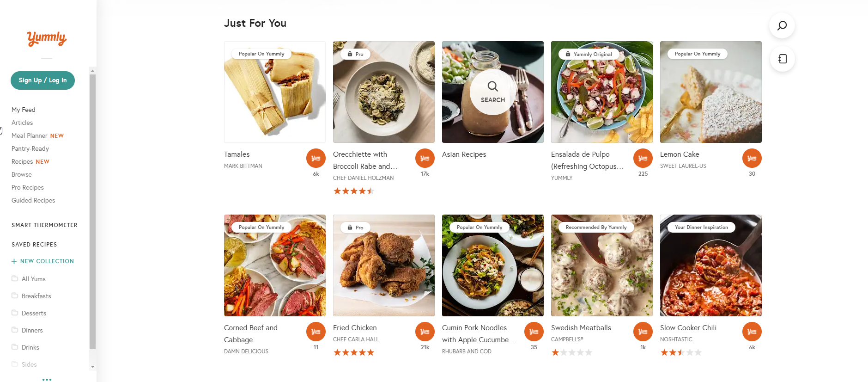Open the All Yums collection
The image size is (868, 382).
click(x=33, y=279)
